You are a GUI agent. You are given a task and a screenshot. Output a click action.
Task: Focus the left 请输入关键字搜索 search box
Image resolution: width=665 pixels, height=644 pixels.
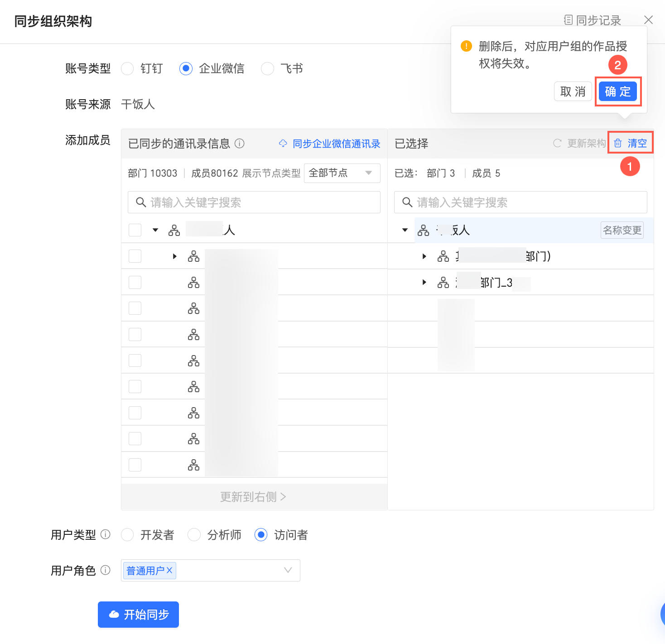[x=254, y=202]
